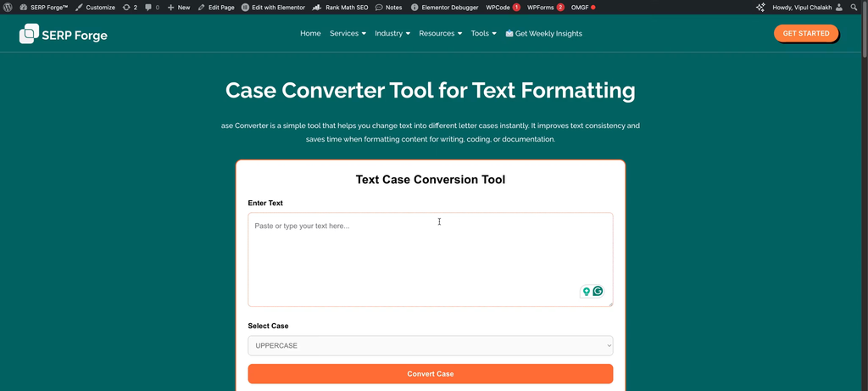Click the SERP Forge site logo
Screen dimensions: 868x391
click(x=64, y=35)
